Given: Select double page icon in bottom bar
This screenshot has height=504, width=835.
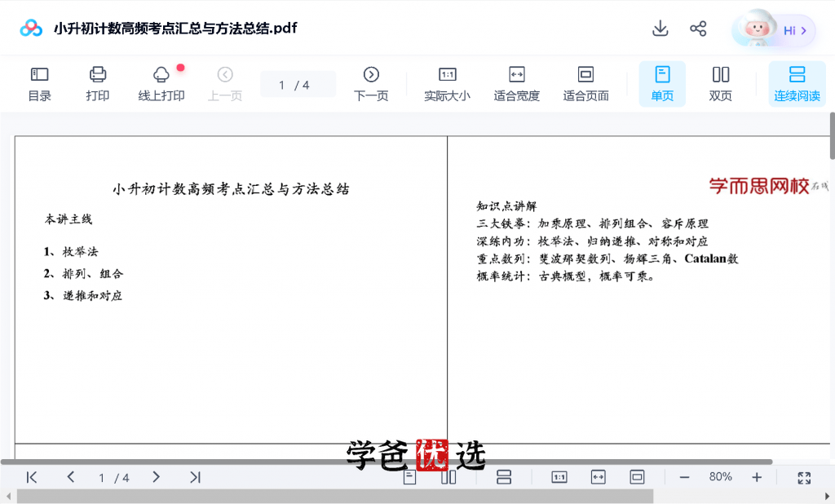Looking at the screenshot, I should coord(449,477).
